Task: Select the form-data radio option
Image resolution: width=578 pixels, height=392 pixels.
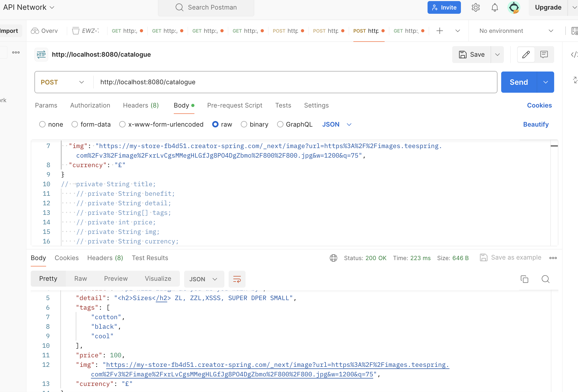Action: click(x=75, y=124)
